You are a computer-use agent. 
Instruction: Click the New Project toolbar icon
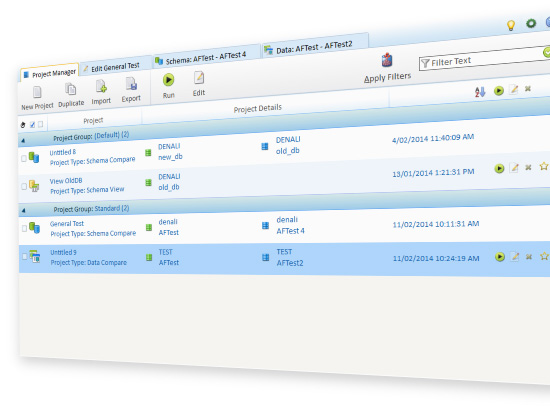(x=37, y=92)
